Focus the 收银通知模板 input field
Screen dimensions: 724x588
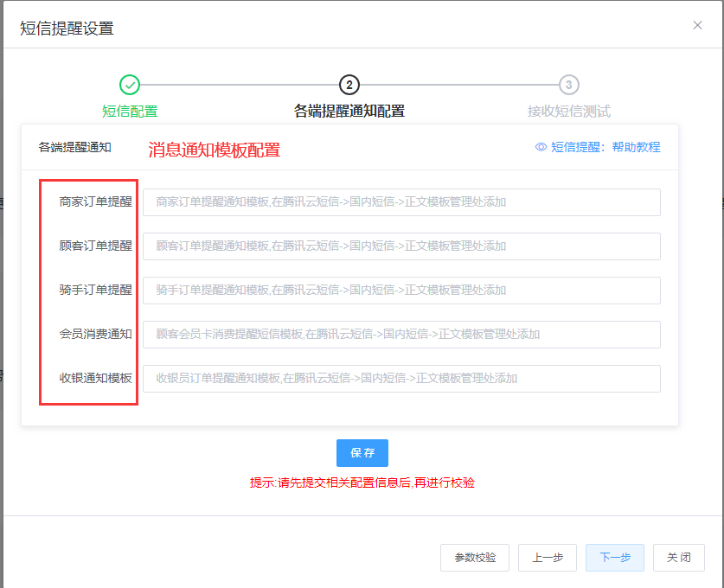401,379
